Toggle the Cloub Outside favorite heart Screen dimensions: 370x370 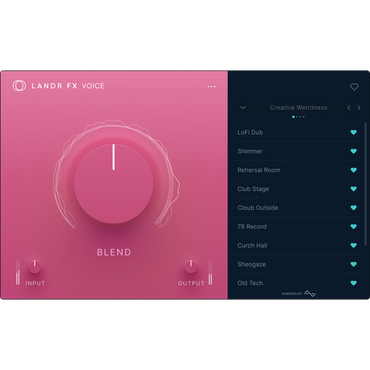pyautogui.click(x=354, y=208)
